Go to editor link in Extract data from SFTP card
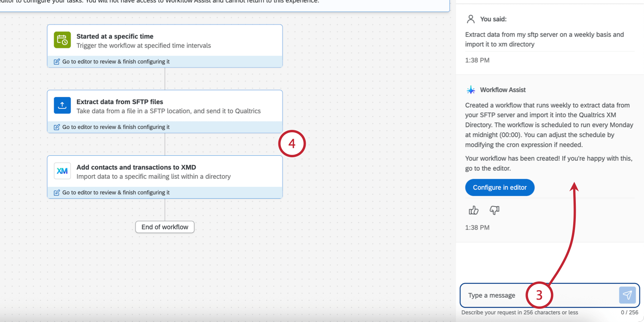 116,127
